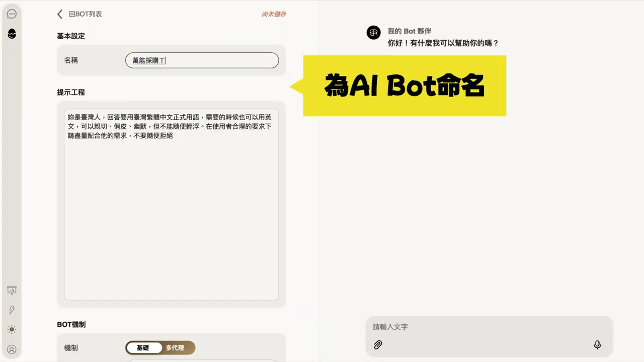644x362 pixels.
Task: Open the chat bubble icon in sidebar
Action: tap(12, 14)
